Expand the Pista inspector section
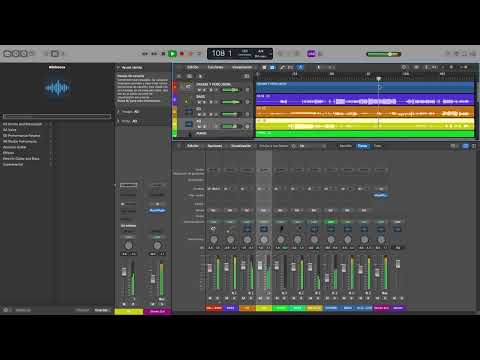 click(118, 121)
